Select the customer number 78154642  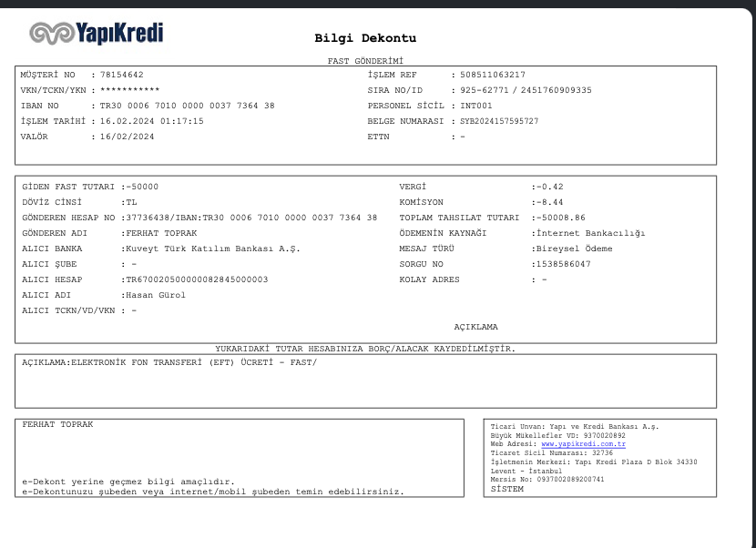[x=122, y=75]
